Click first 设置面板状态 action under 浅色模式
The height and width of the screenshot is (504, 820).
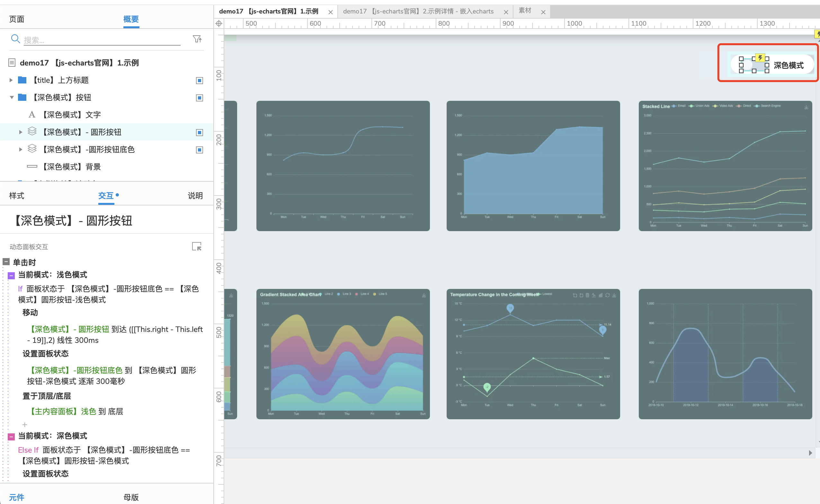coord(46,354)
